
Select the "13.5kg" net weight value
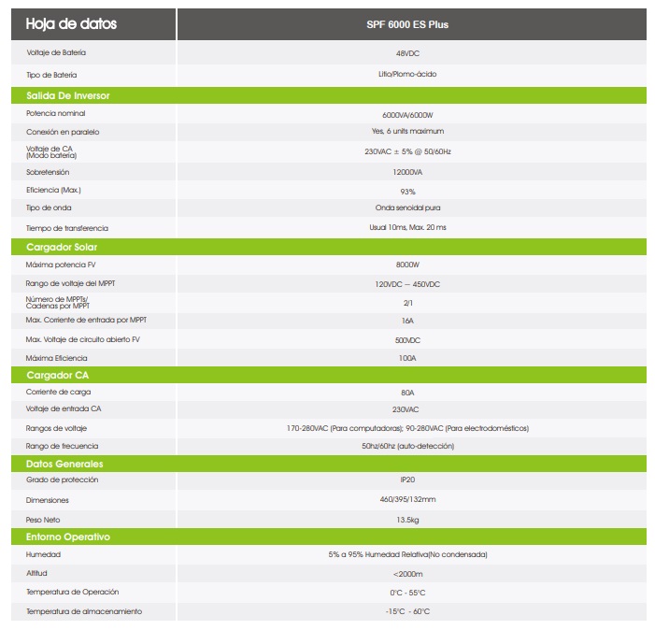406,519
